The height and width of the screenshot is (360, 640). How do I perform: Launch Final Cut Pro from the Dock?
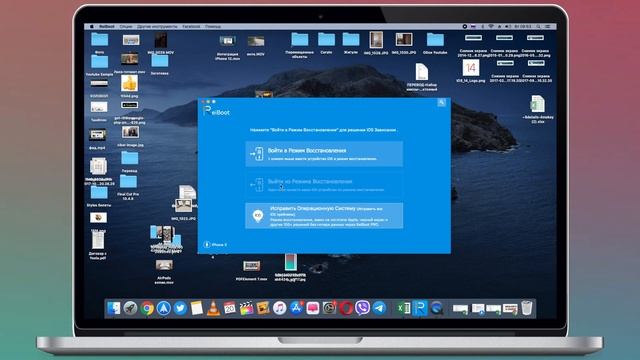(247, 308)
